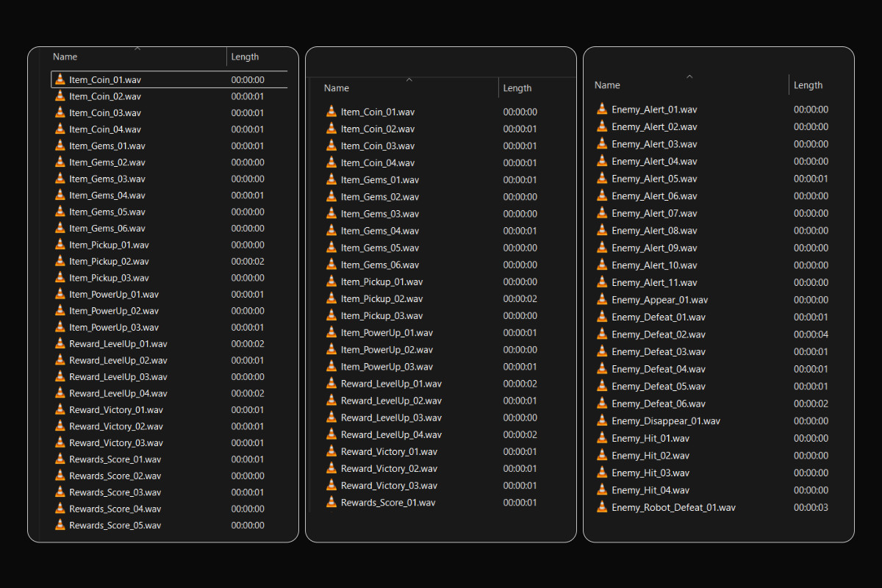
Task: Click the VLC icon for Rewards_Score_05.wav
Action: [x=60, y=525]
